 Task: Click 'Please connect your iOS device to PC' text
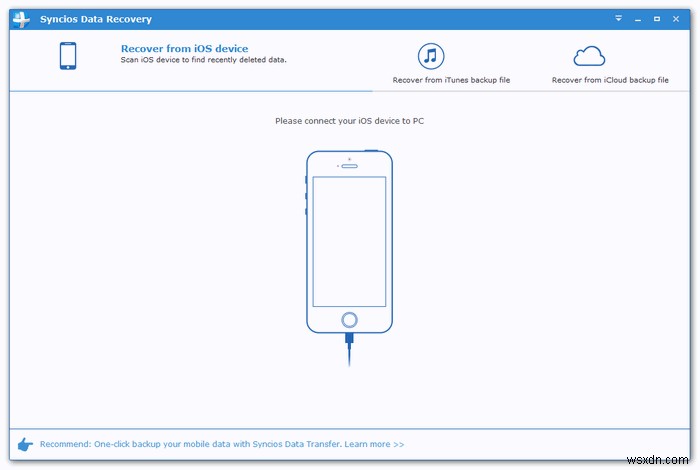350,121
